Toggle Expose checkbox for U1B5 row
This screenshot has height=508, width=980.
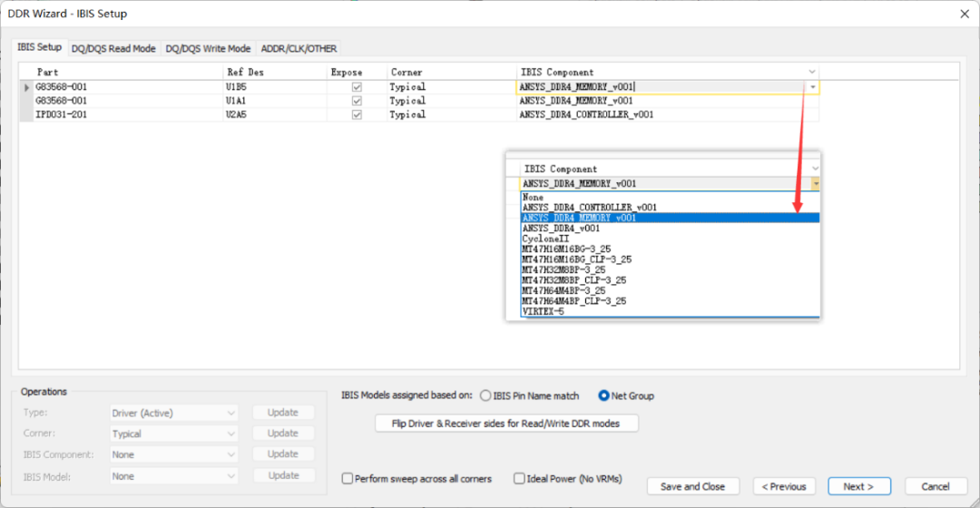tap(357, 87)
